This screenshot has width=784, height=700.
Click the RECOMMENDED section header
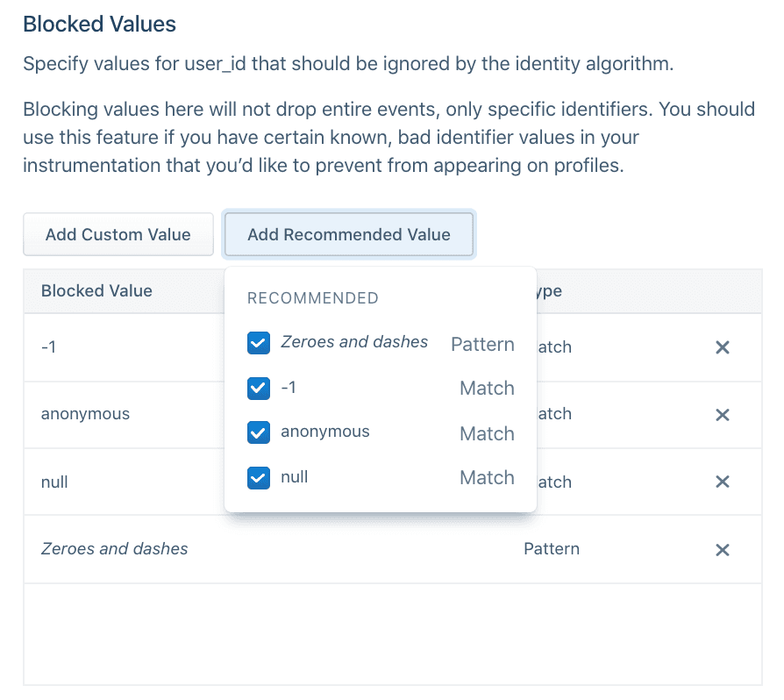pos(312,298)
